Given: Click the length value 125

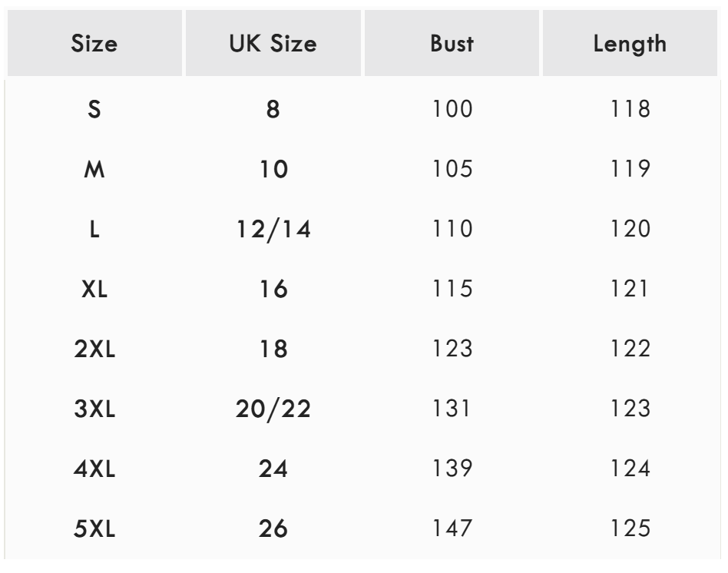Looking at the screenshot, I should [x=630, y=529].
